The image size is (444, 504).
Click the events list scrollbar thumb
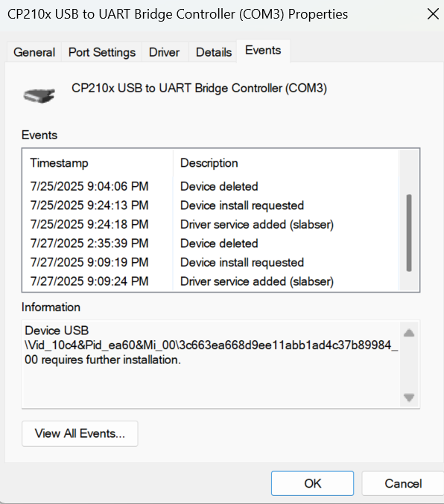pyautogui.click(x=409, y=233)
